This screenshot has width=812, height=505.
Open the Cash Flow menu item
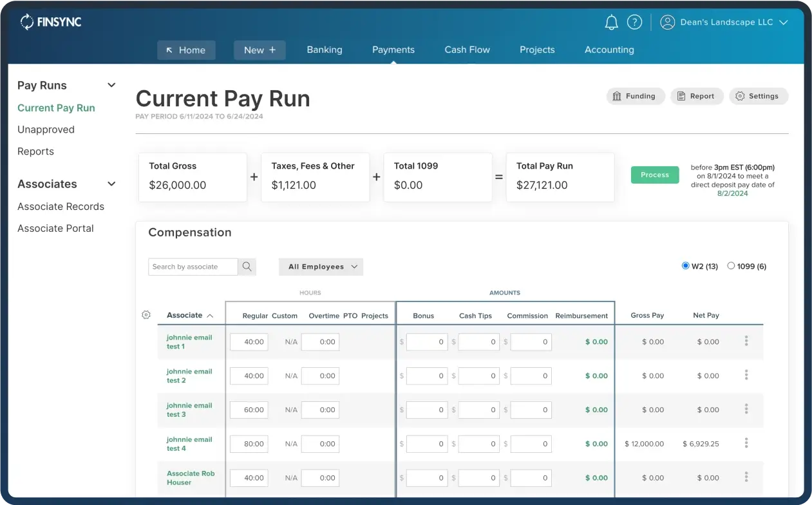[467, 50]
